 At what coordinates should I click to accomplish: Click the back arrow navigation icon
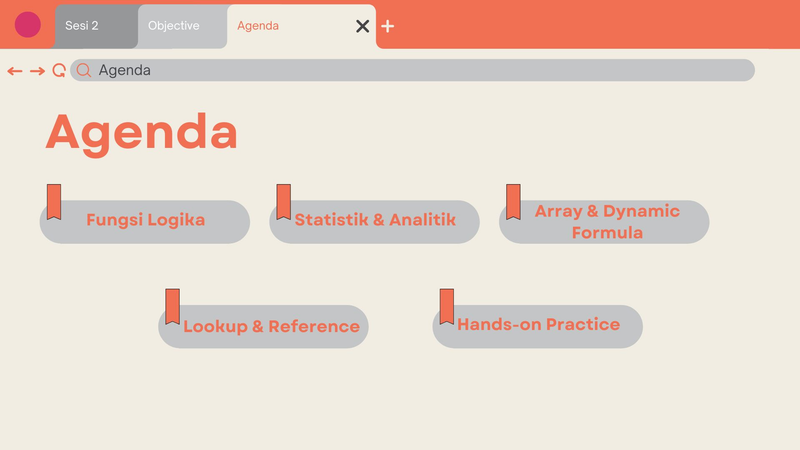tap(15, 71)
